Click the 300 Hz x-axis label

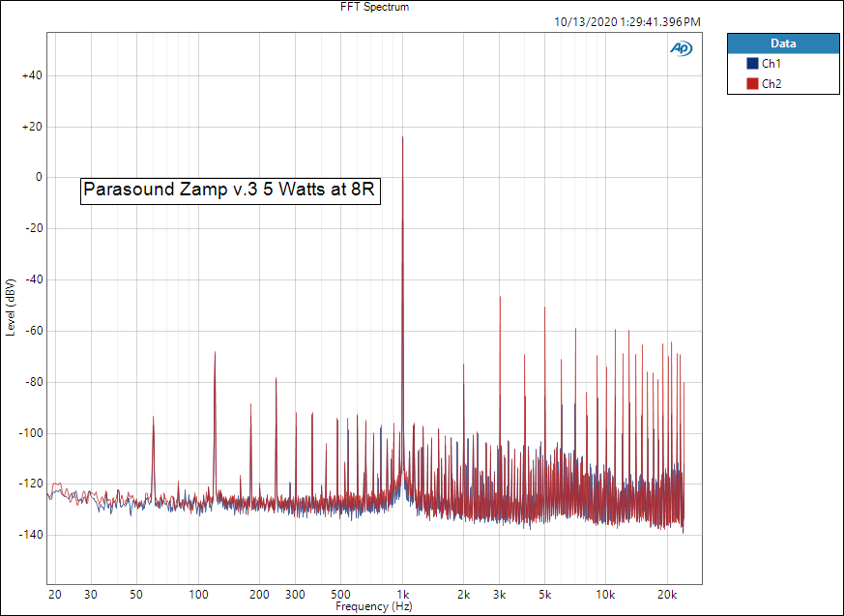point(295,595)
